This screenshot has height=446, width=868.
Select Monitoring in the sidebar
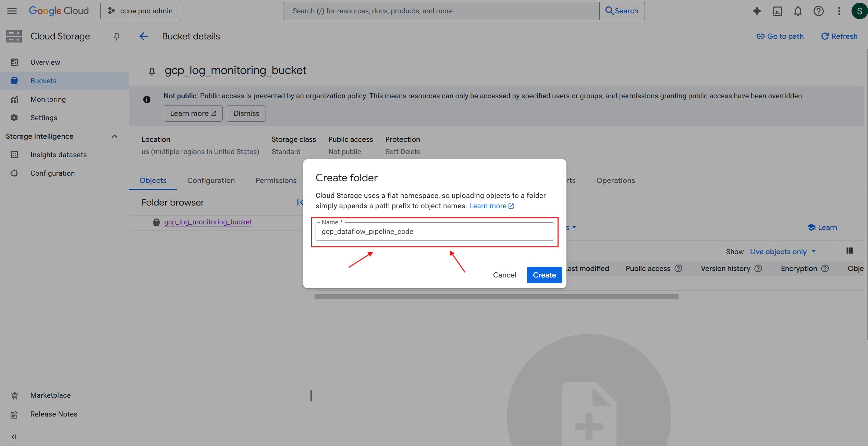(48, 99)
